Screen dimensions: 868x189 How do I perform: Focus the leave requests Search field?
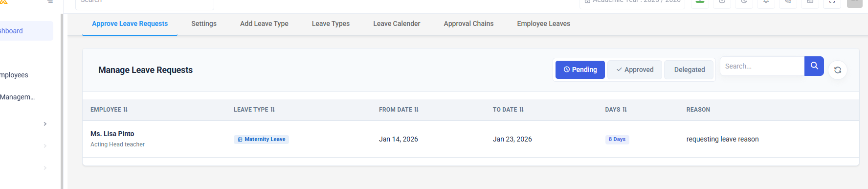click(x=762, y=66)
